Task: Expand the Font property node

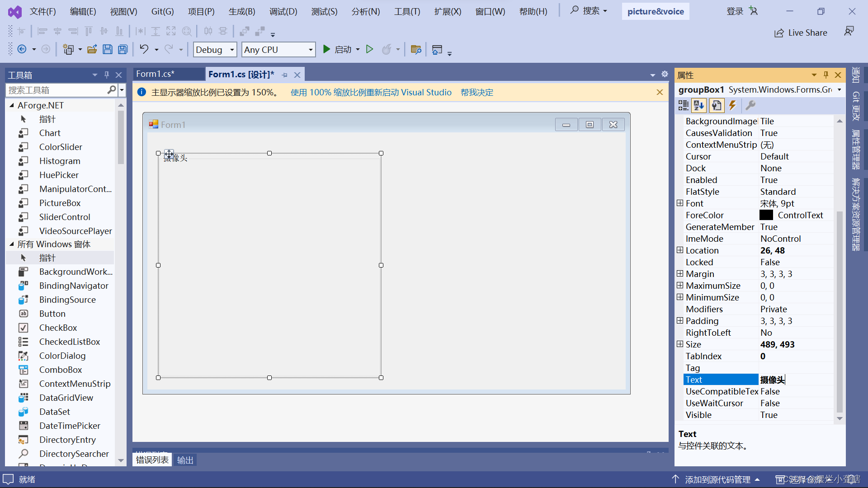Action: point(679,203)
